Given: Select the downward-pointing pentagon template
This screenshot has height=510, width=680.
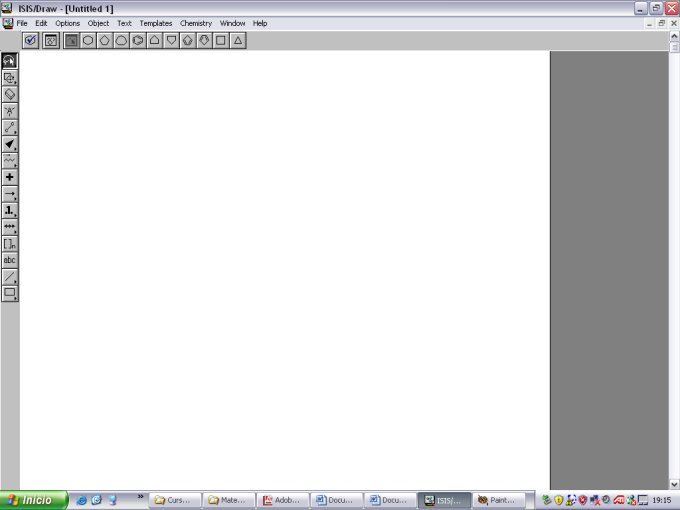Looking at the screenshot, I should [171, 41].
